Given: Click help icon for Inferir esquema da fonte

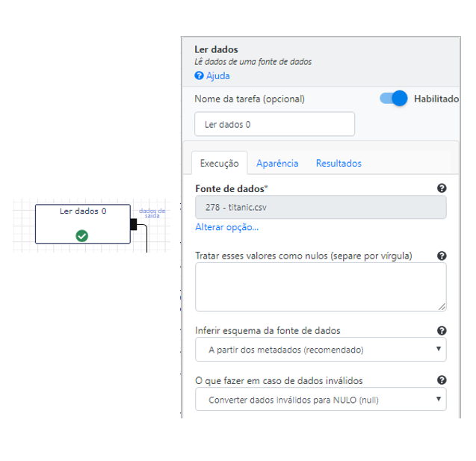Looking at the screenshot, I should tap(442, 330).
